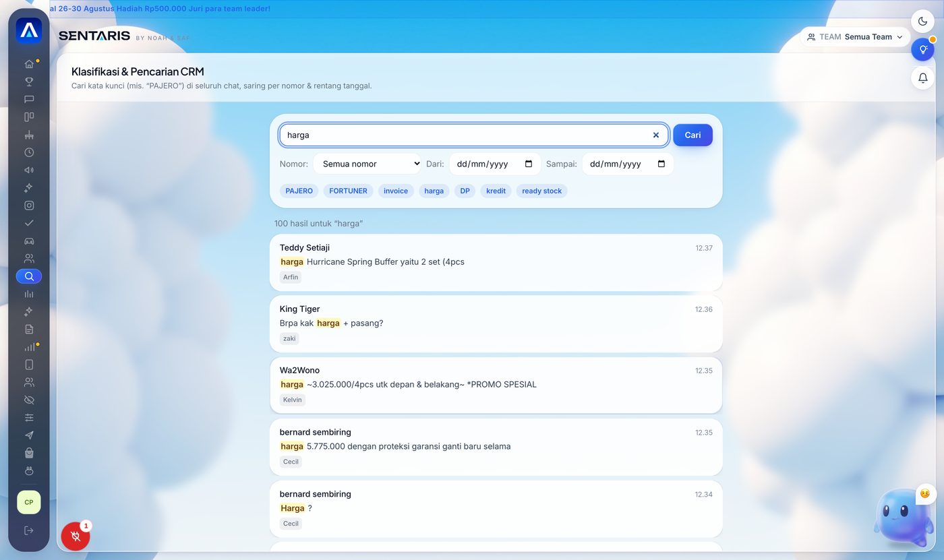Image resolution: width=944 pixels, height=560 pixels.
Task: Expand the TEAM Semua Team selector
Action: pos(855,37)
